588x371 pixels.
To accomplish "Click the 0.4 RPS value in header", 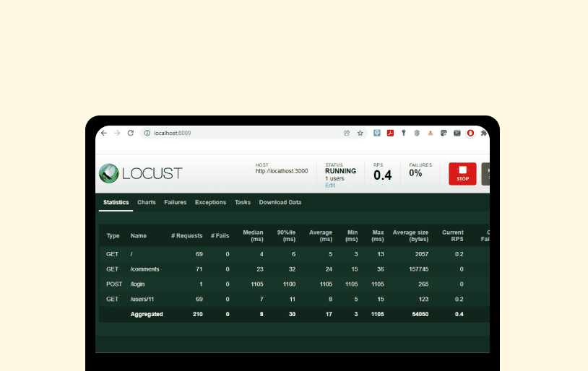I will coord(383,175).
